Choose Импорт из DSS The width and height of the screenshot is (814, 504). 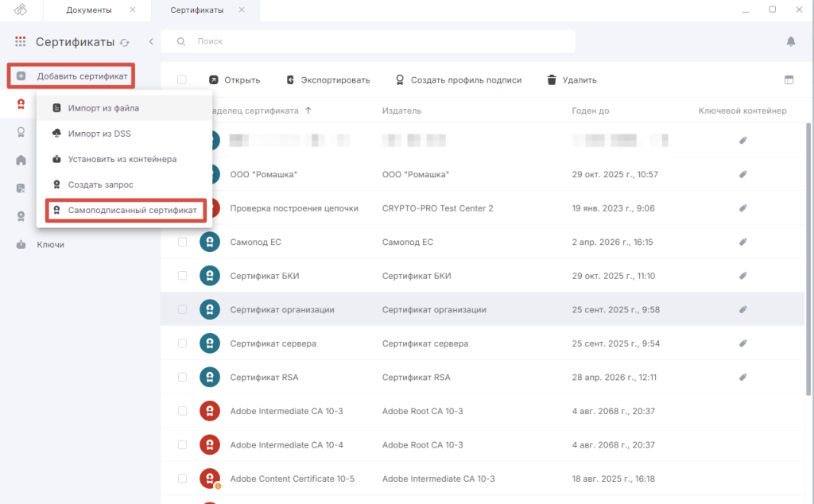(125, 134)
